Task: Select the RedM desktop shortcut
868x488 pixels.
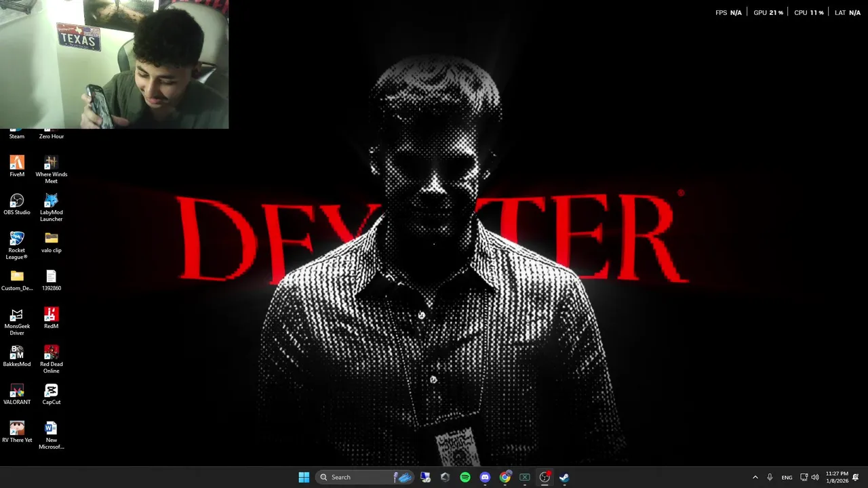Action: pos(52,319)
